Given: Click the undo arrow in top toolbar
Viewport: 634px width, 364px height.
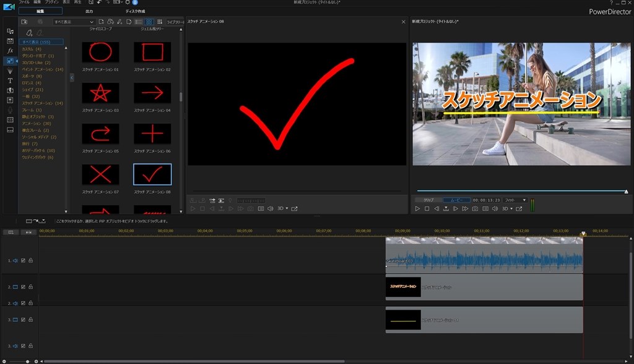Looking at the screenshot, I should click(x=99, y=2).
